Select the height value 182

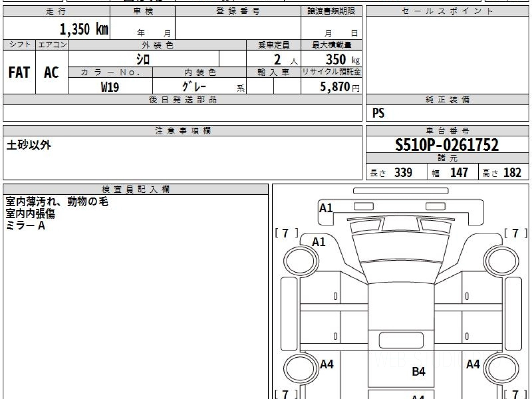tap(512, 172)
